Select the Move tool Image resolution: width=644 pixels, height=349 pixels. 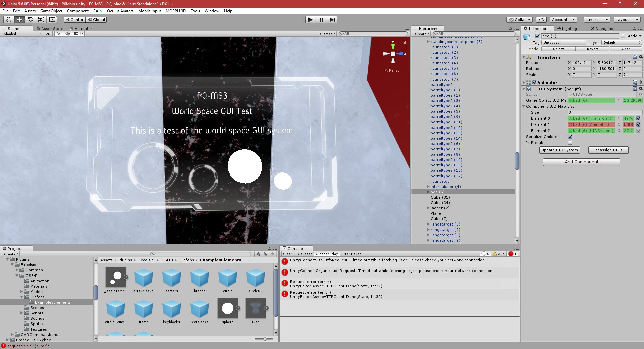coord(19,20)
